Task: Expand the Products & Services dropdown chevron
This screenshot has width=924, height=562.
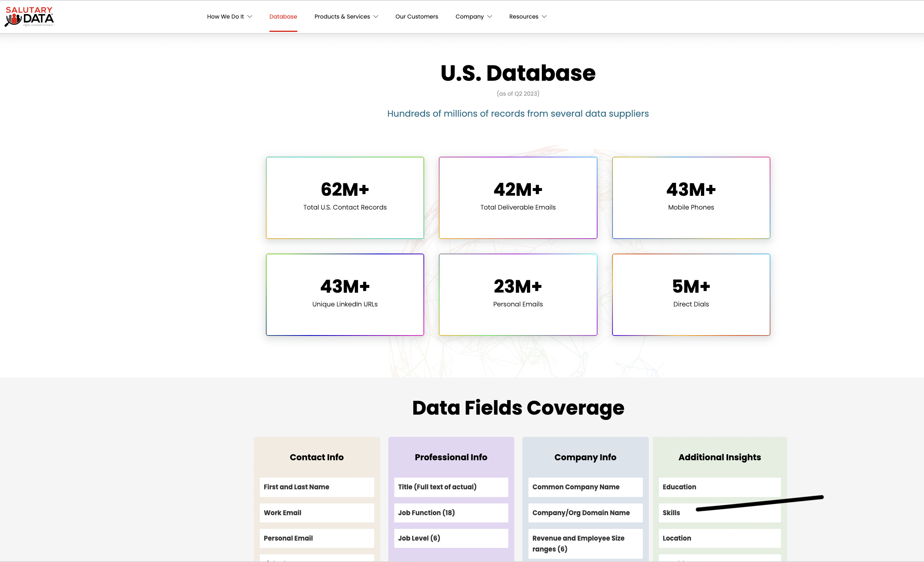Action: point(376,17)
